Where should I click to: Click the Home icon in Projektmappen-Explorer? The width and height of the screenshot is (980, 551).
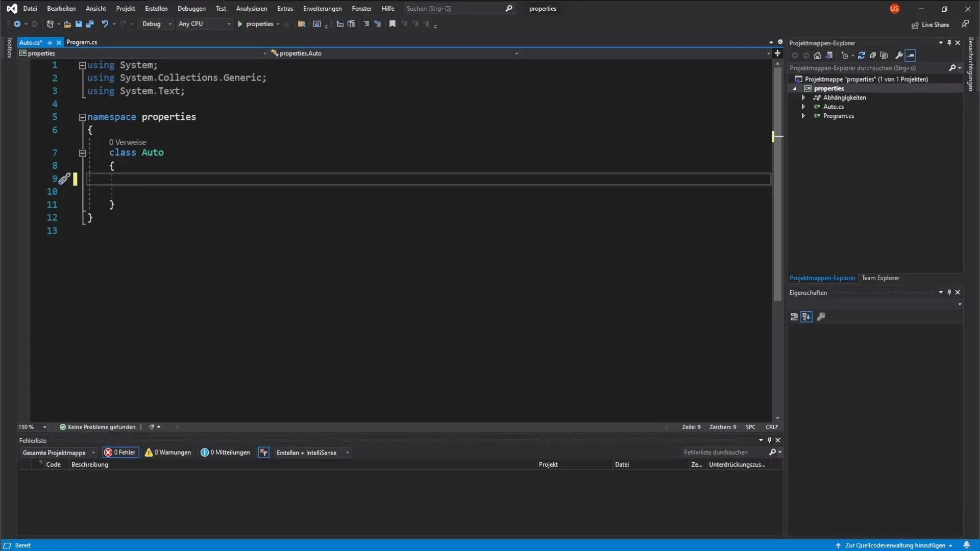pos(817,56)
